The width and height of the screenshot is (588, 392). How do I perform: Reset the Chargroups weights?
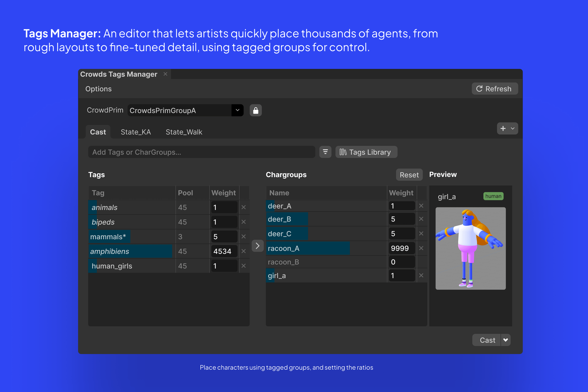click(x=409, y=175)
